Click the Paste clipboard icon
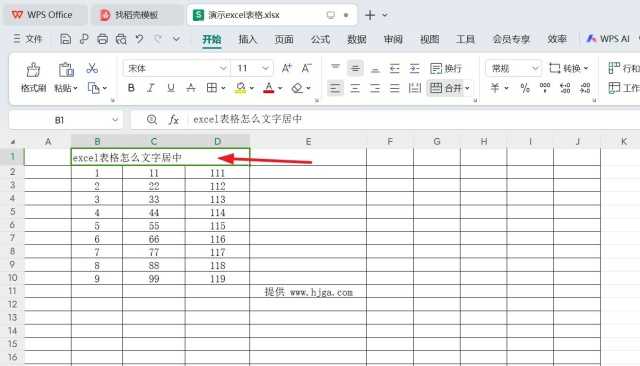 (66, 70)
